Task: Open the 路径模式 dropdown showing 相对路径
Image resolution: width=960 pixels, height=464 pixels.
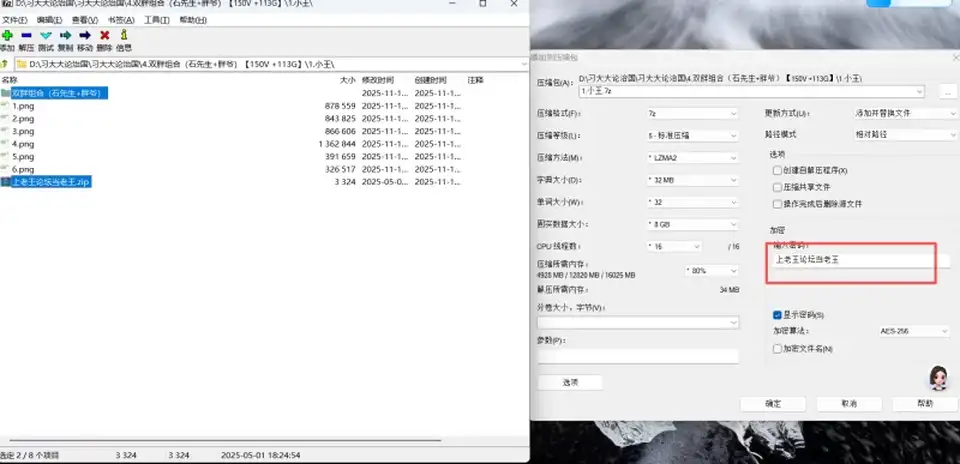Action: tap(906, 134)
